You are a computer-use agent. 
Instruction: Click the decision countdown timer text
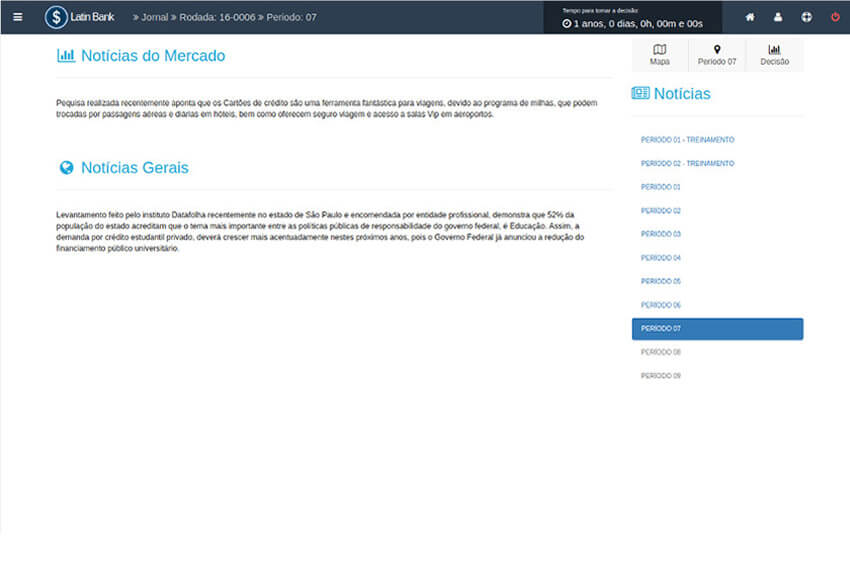[638, 24]
